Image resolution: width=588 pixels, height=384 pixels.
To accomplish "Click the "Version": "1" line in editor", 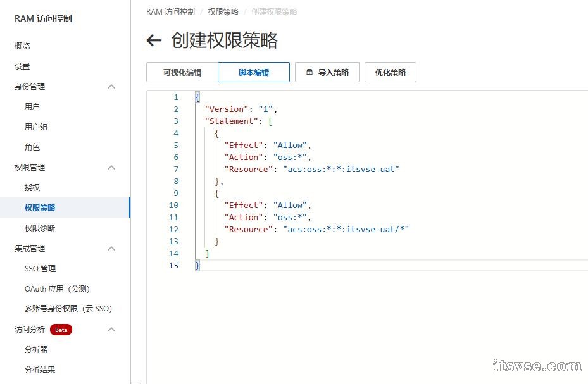I will (x=241, y=109).
